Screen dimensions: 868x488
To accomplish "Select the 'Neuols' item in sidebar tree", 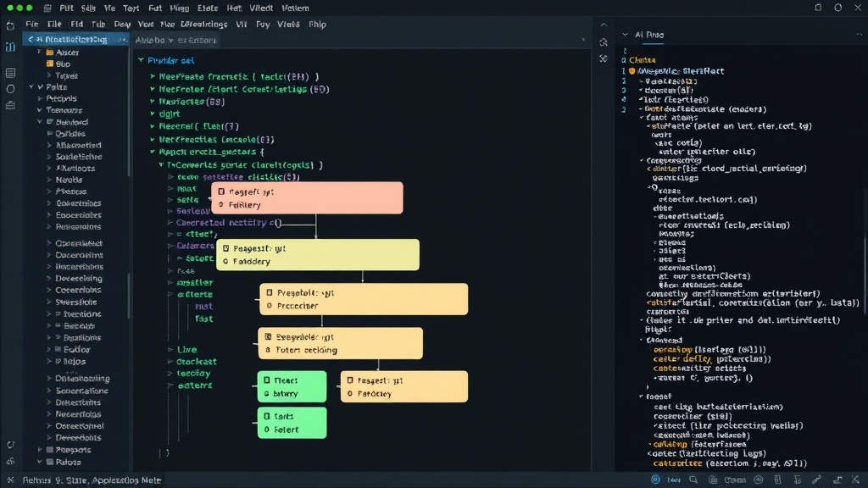I will coord(69,180).
